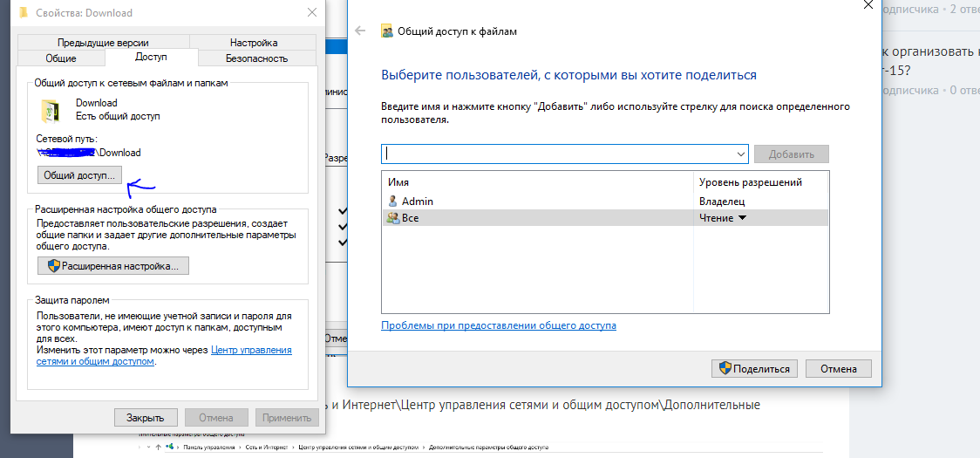Click the folder icon in the properties title bar

click(24, 12)
